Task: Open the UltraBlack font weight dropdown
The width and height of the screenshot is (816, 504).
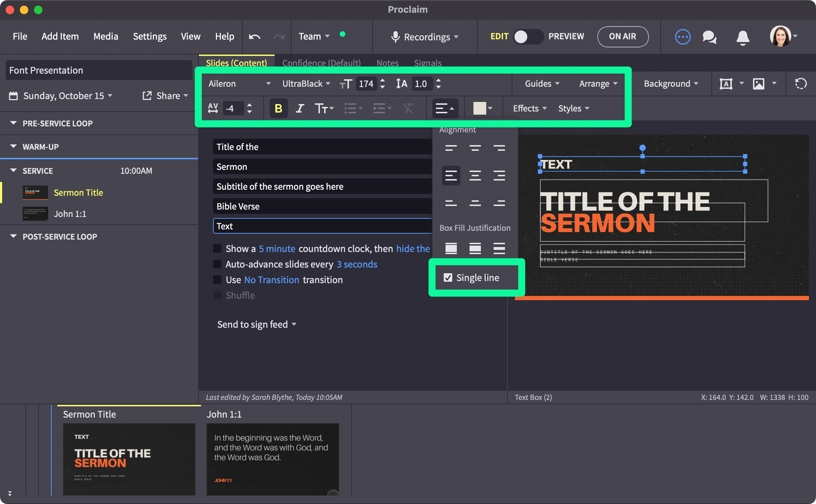Action: pyautogui.click(x=306, y=84)
